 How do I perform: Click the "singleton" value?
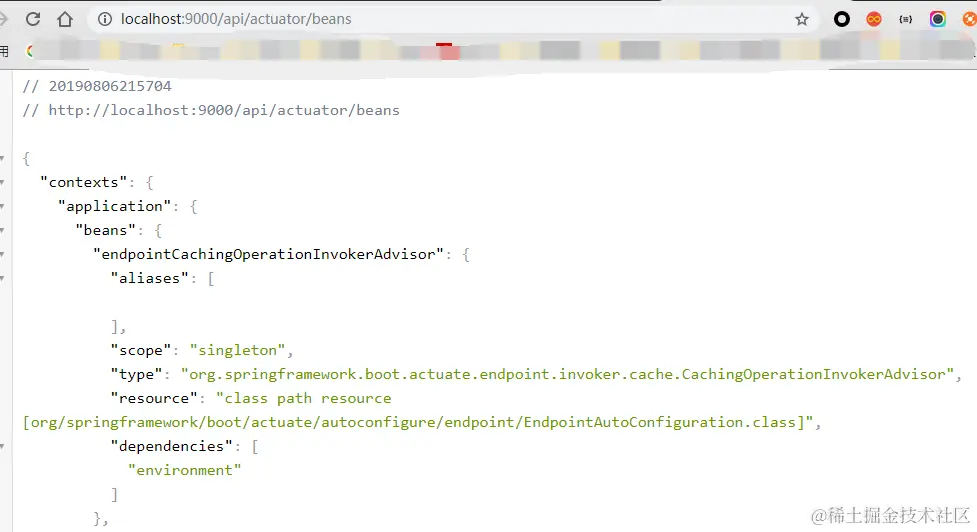237,350
